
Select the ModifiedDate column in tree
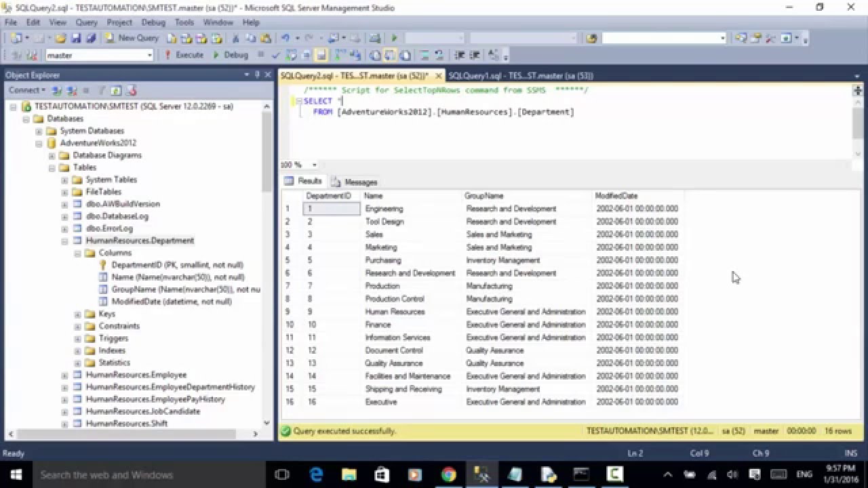(172, 302)
